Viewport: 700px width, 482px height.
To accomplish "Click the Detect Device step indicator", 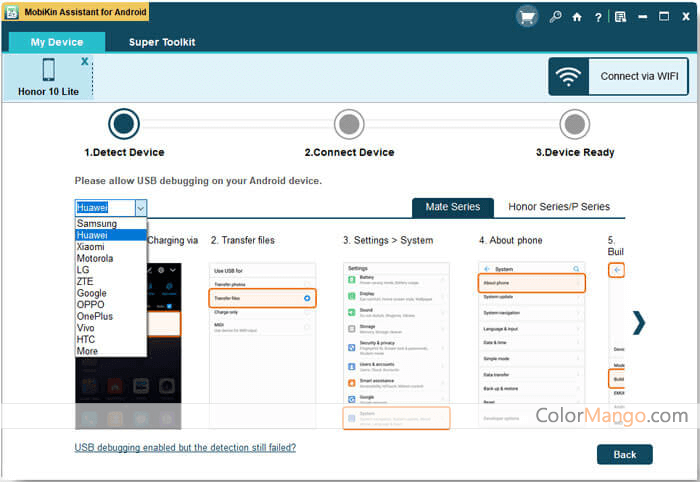I will click(x=124, y=124).
